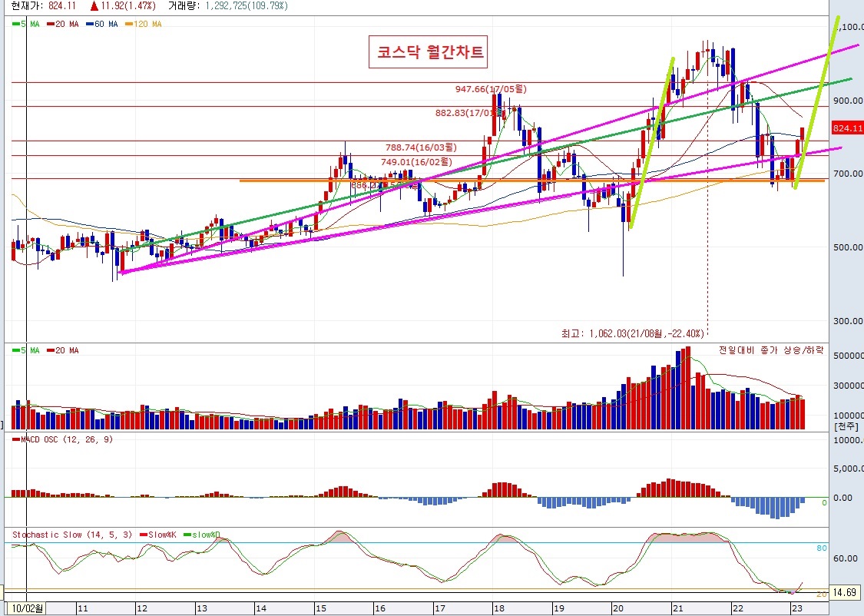Click the red 824.11 current price tag

(x=847, y=128)
